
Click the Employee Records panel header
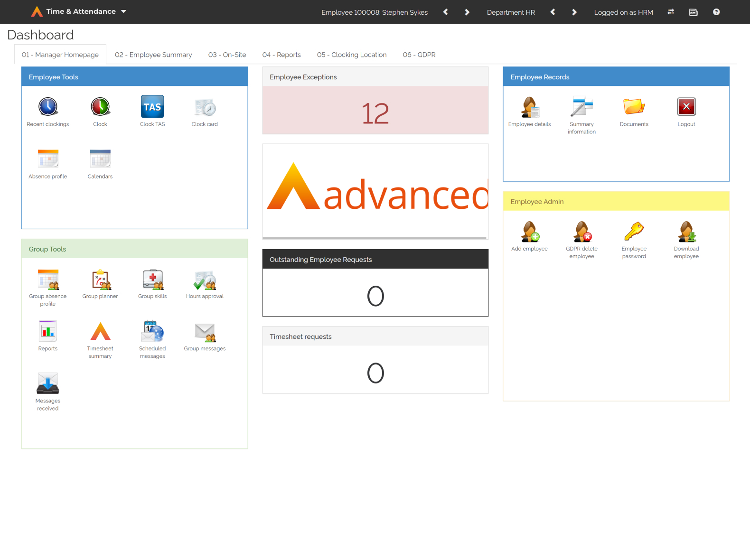click(x=616, y=77)
